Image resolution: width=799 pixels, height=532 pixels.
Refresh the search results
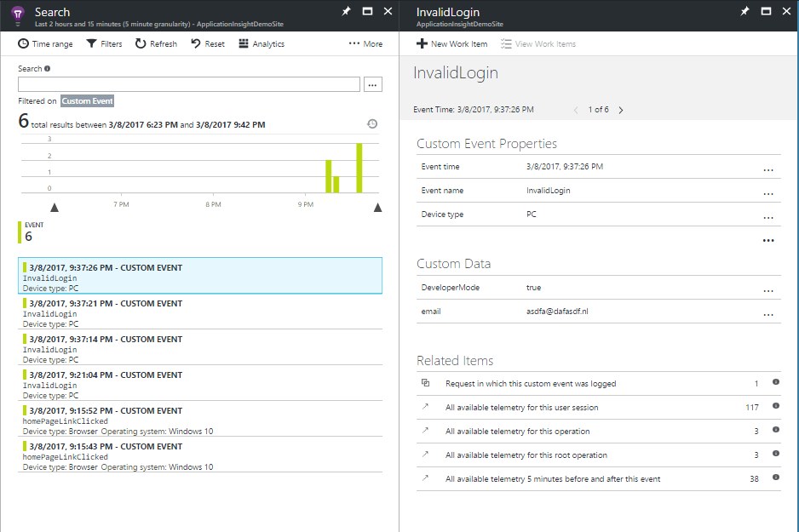tap(157, 43)
